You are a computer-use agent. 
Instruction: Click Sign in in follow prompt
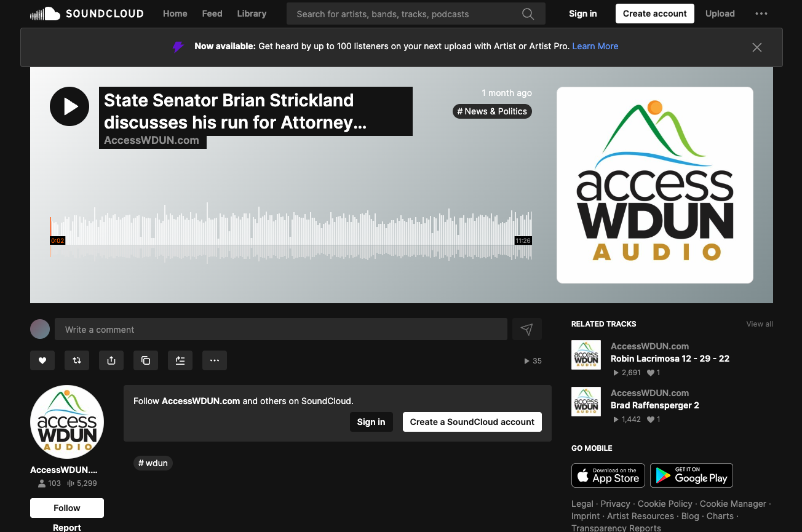(x=371, y=422)
